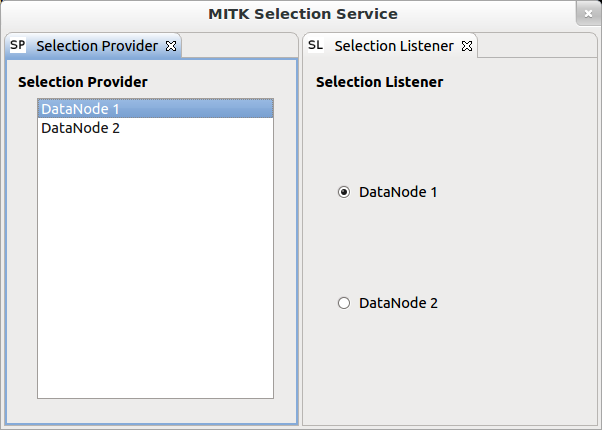Click empty space between the two radio buttons

(x=388, y=248)
